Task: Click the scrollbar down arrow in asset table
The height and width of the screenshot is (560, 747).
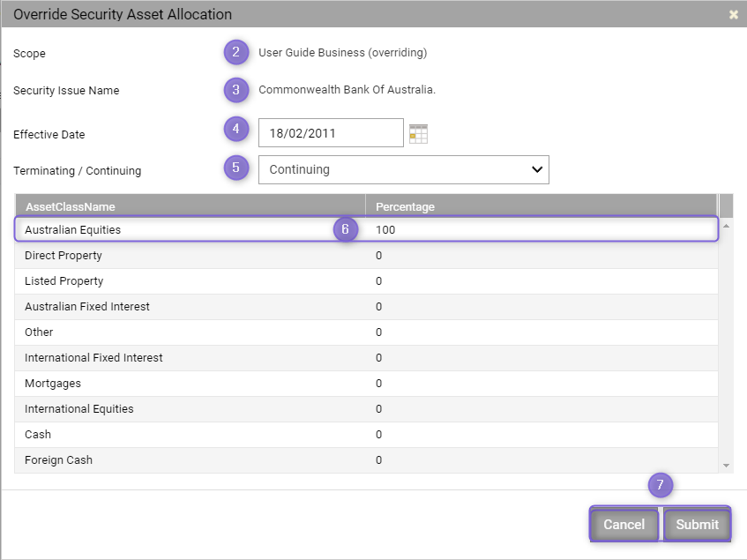Action: coord(726,466)
